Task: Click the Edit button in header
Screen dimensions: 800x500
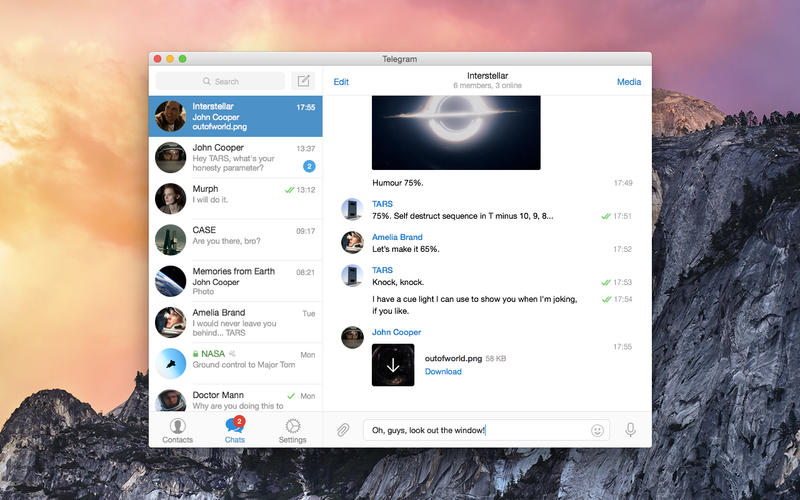Action: click(x=341, y=82)
